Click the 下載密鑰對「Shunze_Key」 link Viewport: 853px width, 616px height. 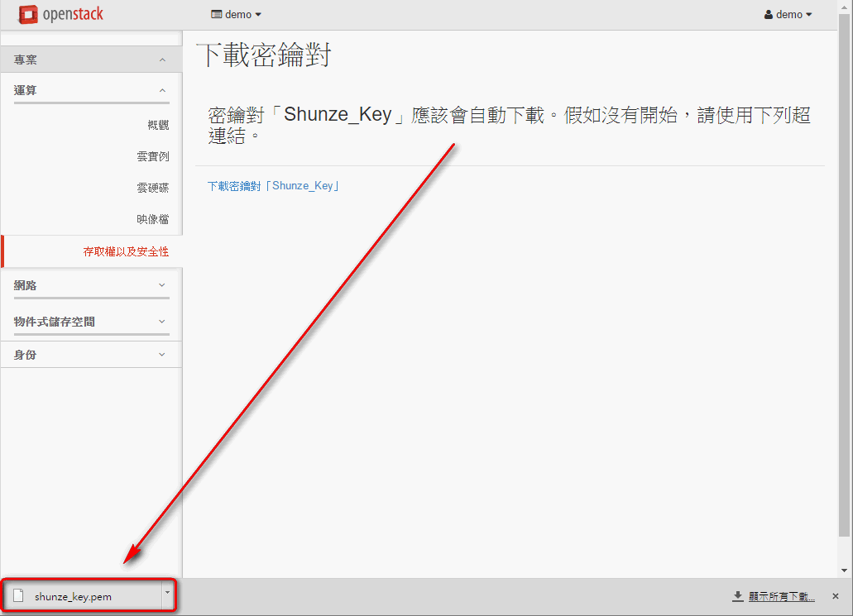(x=274, y=186)
